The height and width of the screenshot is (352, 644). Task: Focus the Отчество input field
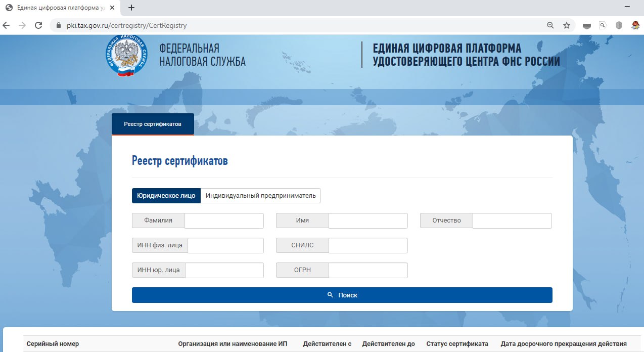(512, 221)
